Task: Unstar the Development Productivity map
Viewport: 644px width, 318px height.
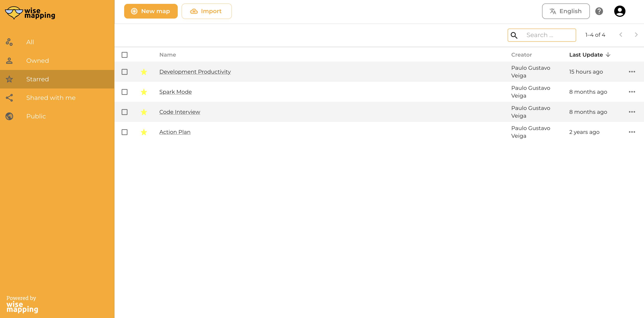Action: (x=144, y=72)
